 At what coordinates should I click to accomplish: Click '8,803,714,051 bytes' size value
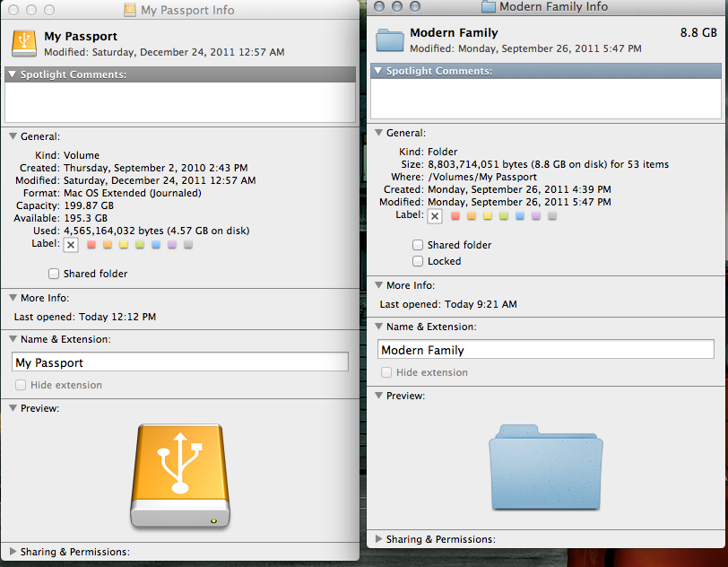478,164
